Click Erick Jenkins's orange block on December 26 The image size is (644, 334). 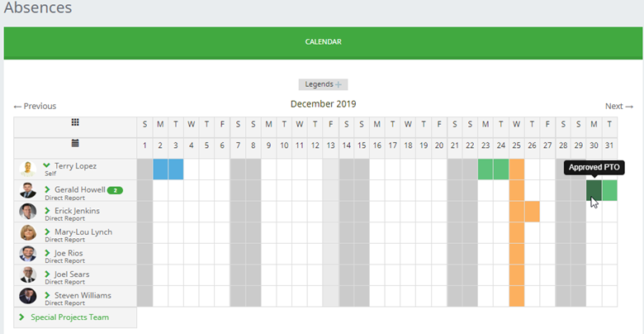coord(532,212)
